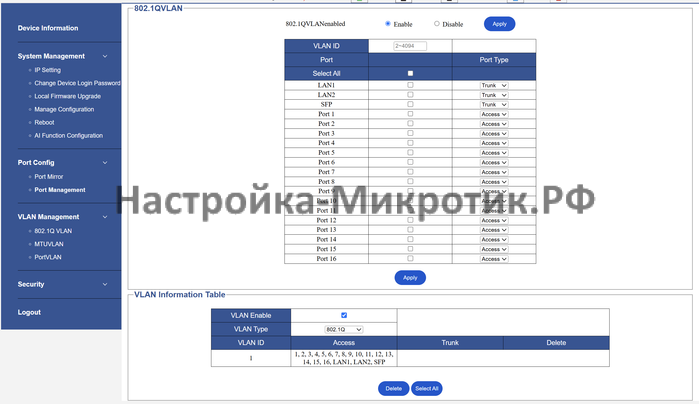Open Device Information in the sidebar
Screen dimensions: 699x404
(x=48, y=28)
